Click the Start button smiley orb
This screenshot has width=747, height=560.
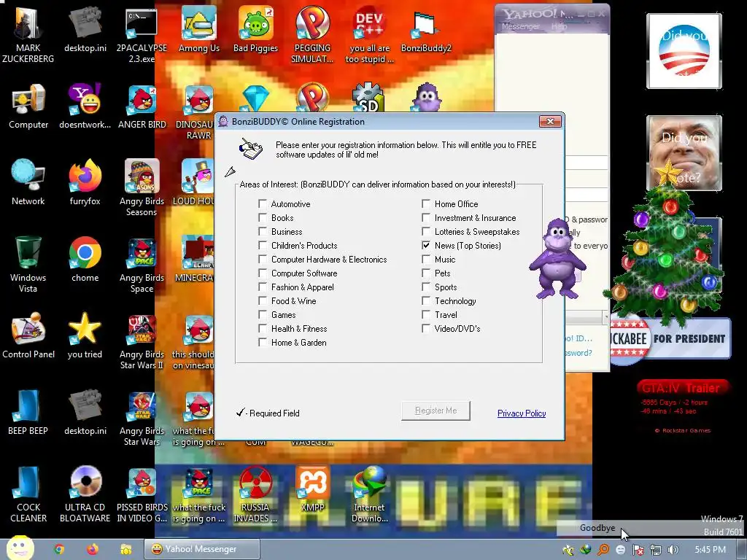click(20, 548)
